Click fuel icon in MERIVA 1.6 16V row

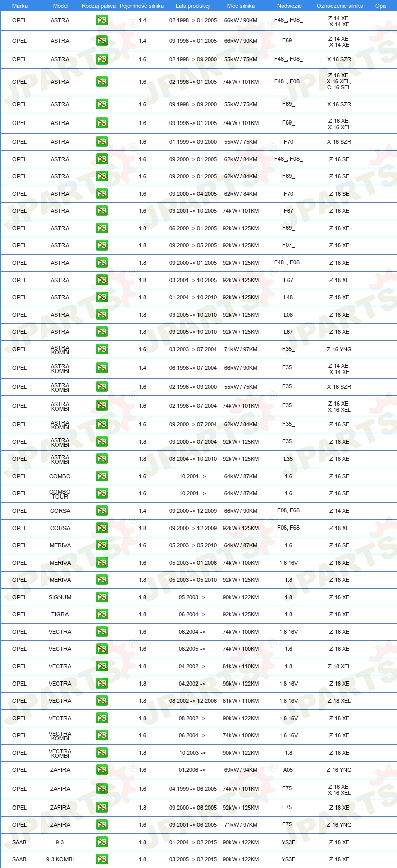tap(102, 563)
